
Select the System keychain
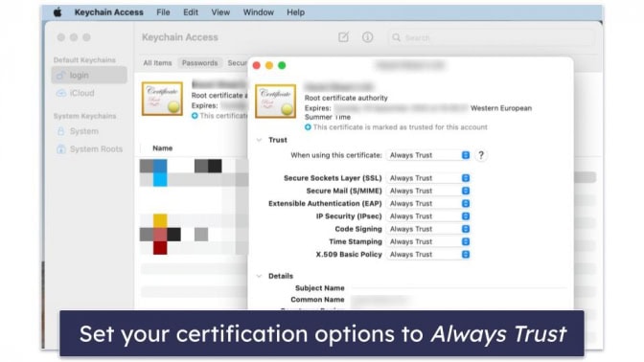pyautogui.click(x=89, y=131)
